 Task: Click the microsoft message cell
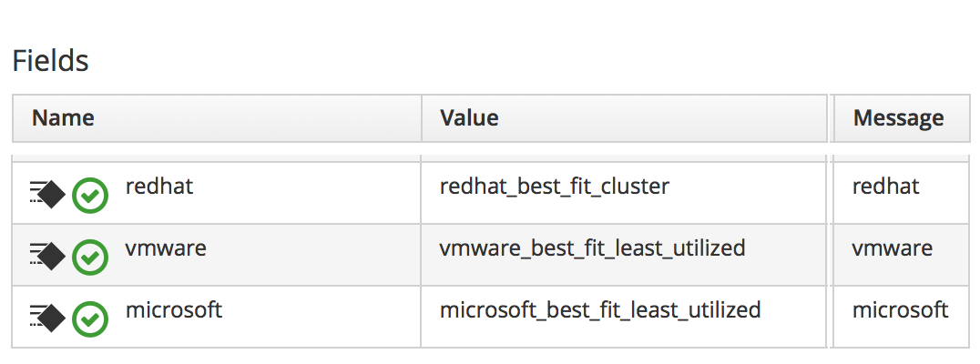(x=900, y=309)
